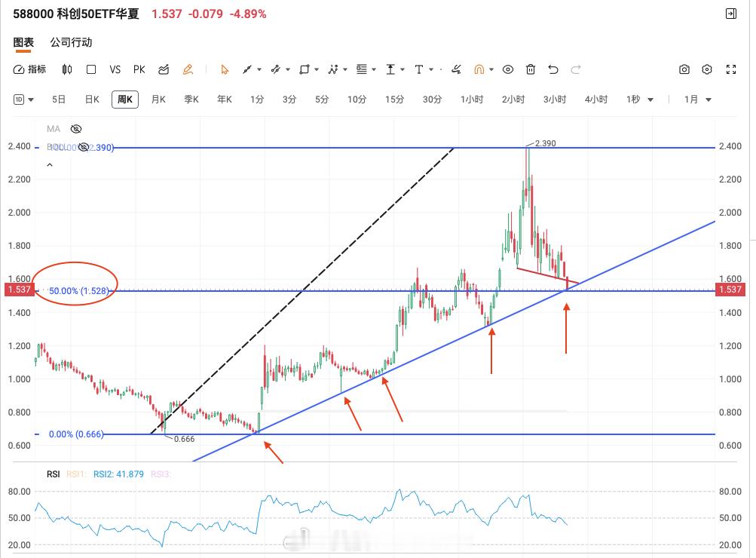Select the channel line drawing tool
This screenshot has width=756, height=558.
[x=276, y=69]
